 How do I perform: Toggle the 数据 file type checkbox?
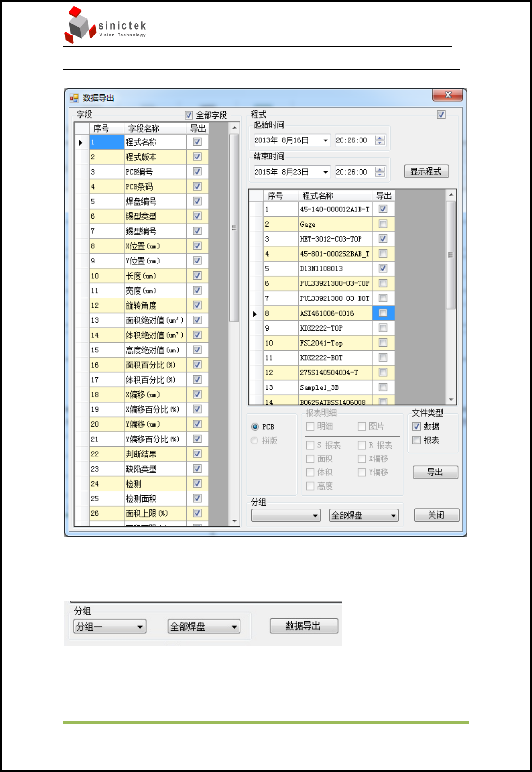(x=416, y=426)
